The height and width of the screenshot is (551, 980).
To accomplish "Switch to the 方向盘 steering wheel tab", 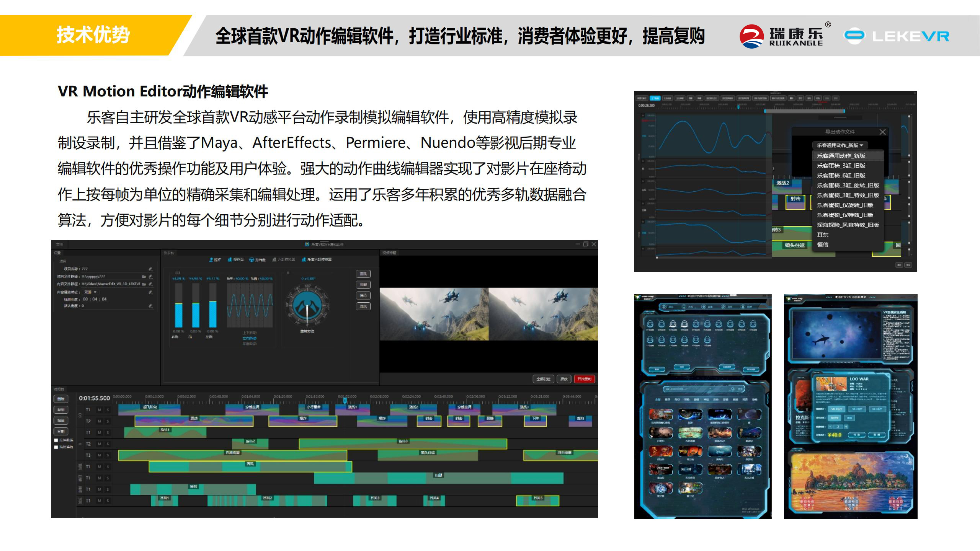I will coord(257,259).
